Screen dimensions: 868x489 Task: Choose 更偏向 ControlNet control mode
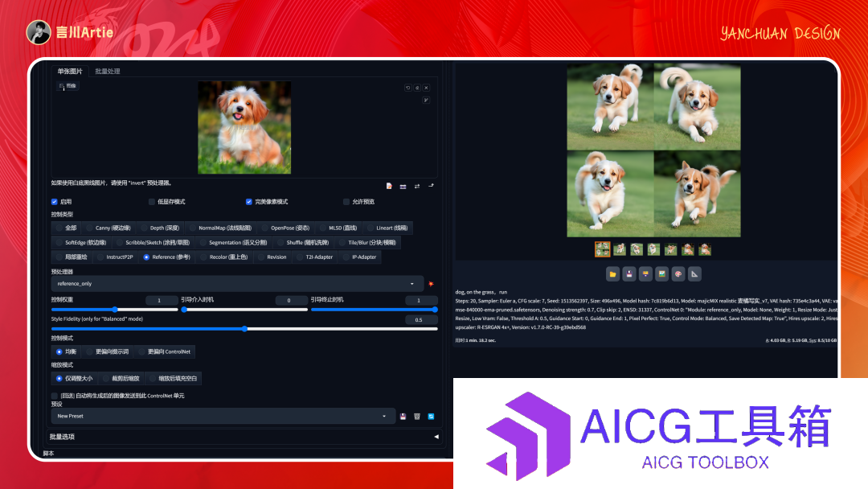click(x=165, y=351)
